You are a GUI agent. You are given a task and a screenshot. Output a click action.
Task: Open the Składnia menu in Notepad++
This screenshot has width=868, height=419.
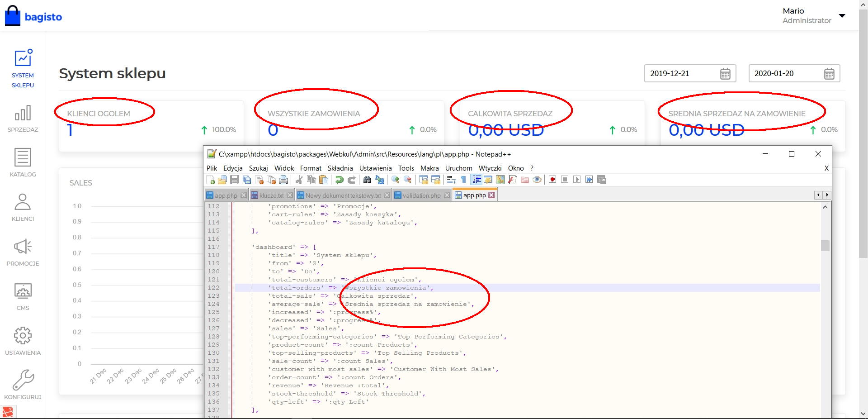[340, 168]
